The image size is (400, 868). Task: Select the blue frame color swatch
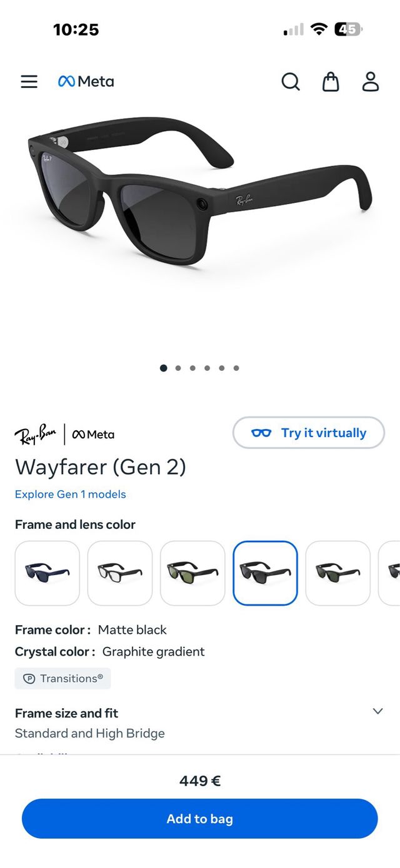point(47,573)
